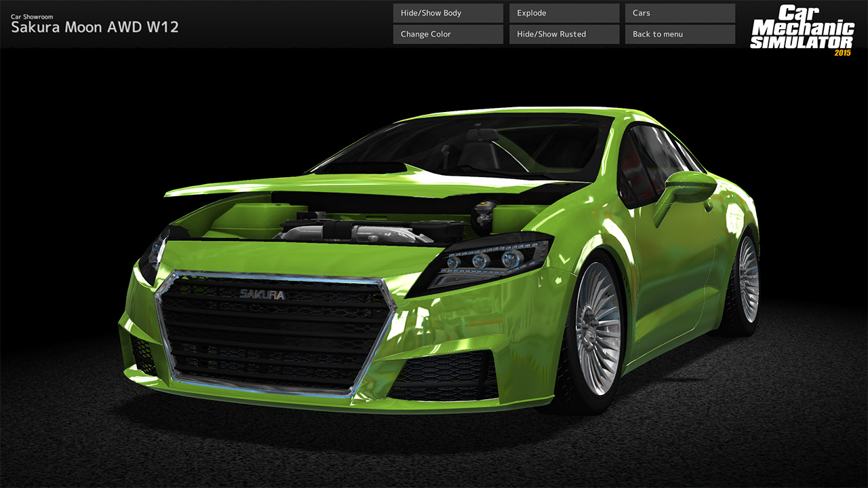
Task: Click Back to menu
Action: tap(679, 34)
